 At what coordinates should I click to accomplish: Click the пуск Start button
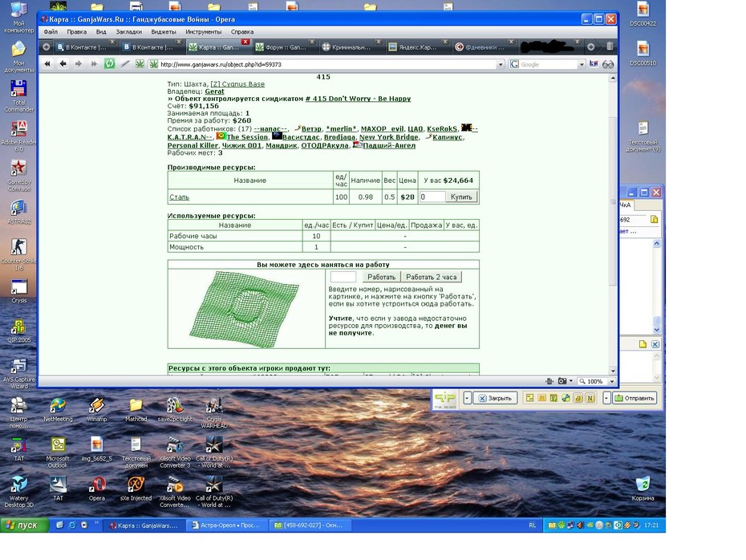24,525
